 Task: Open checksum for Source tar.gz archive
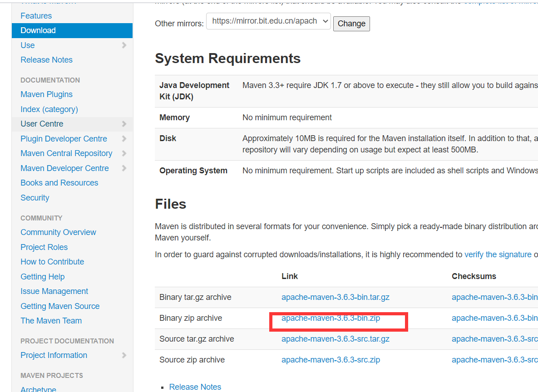point(495,339)
